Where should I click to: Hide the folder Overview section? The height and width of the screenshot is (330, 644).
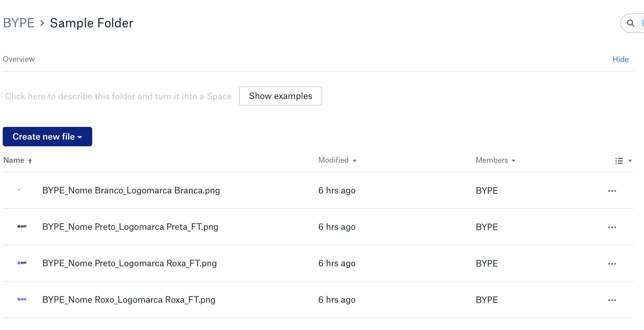[620, 60]
